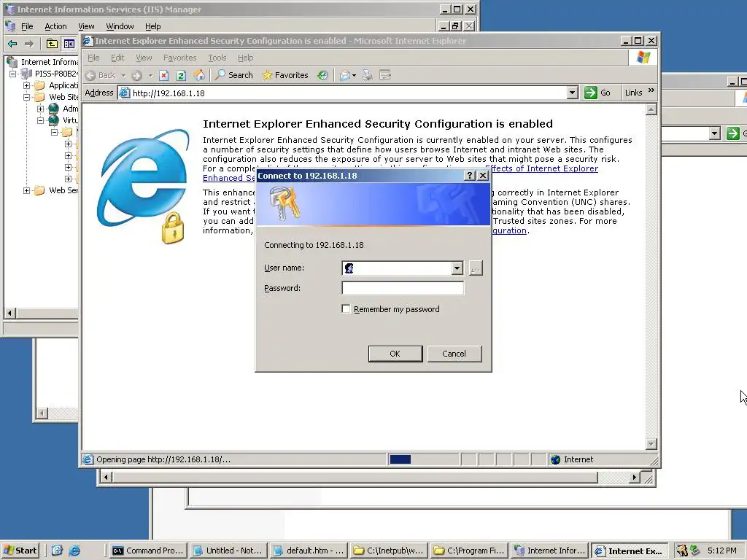Click the red Stop loading icon
This screenshot has height=560, width=747.
point(164,75)
